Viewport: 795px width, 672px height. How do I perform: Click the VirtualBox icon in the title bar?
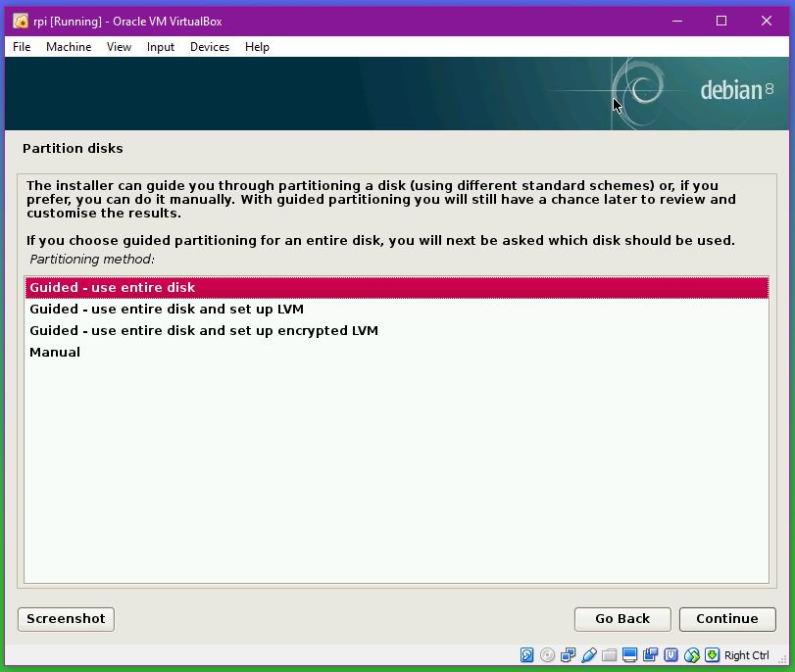[x=20, y=21]
